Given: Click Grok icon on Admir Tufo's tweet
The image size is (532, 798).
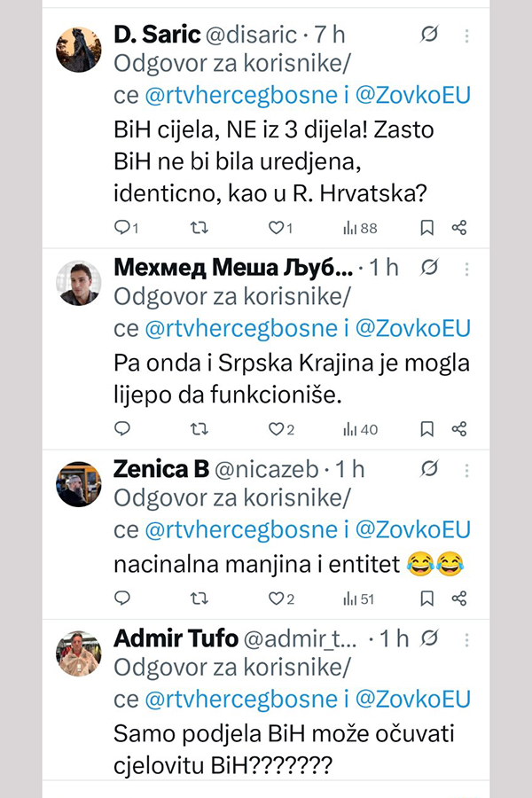Looking at the screenshot, I should coord(430,638).
